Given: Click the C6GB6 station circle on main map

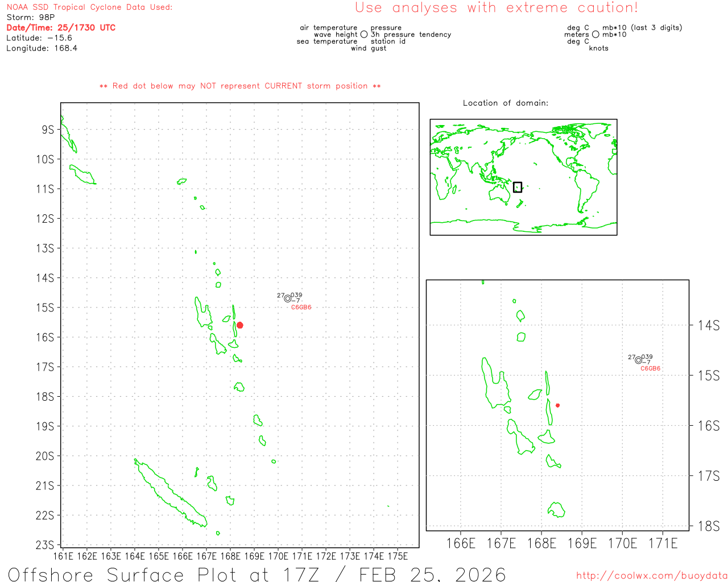Looking at the screenshot, I should (x=288, y=298).
